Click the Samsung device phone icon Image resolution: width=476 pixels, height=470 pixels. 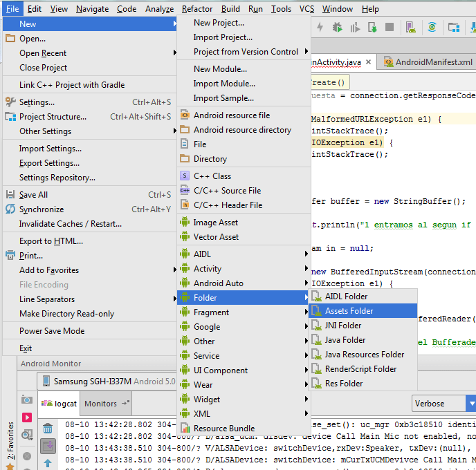[46, 381]
